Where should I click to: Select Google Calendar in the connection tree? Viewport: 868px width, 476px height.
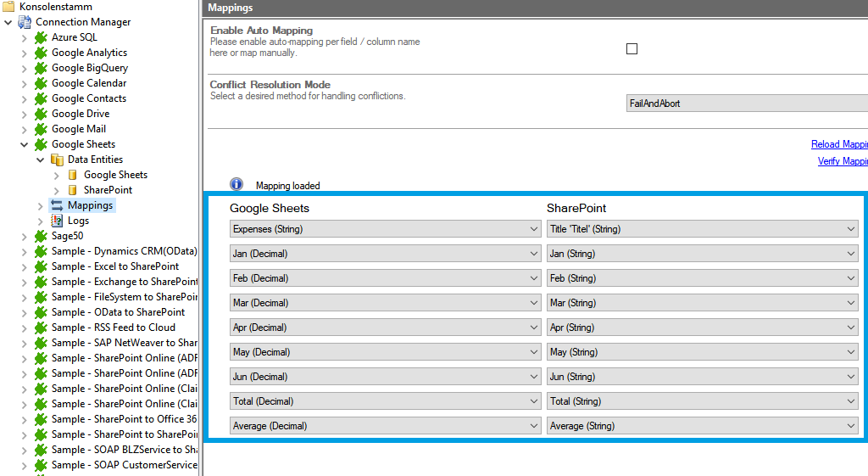click(x=88, y=83)
